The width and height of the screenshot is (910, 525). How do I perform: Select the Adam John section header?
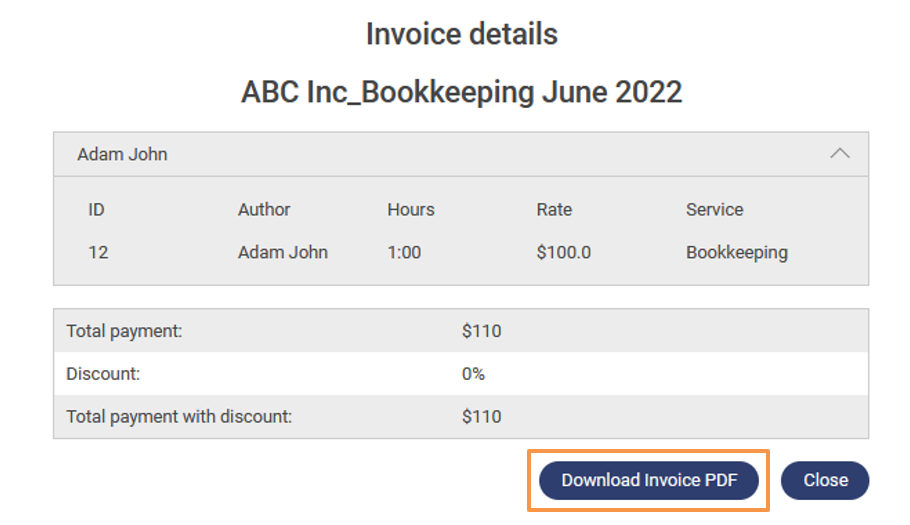(122, 154)
